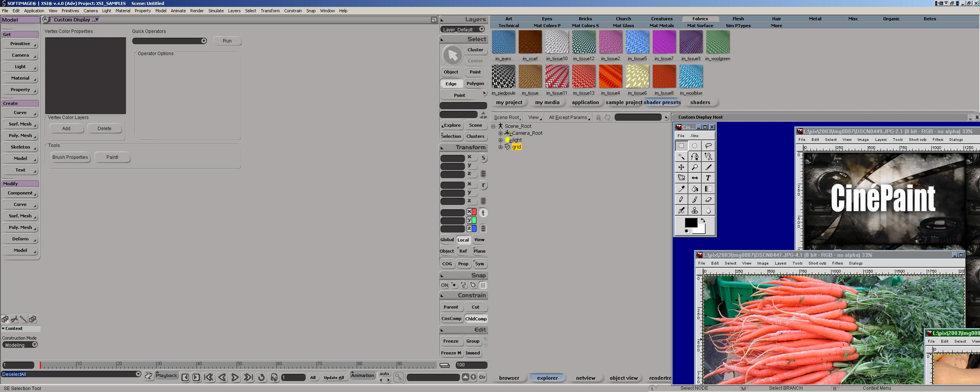Image resolution: width=980 pixels, height=392 pixels.
Task: Toggle snap to grid
Action: [483, 285]
